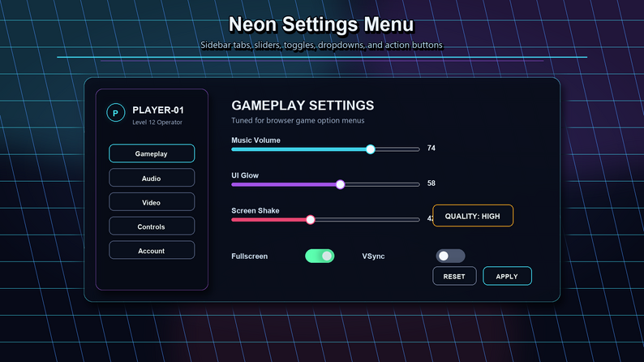This screenshot has width=644, height=362.
Task: Open the Video settings tab
Action: pos(152,202)
